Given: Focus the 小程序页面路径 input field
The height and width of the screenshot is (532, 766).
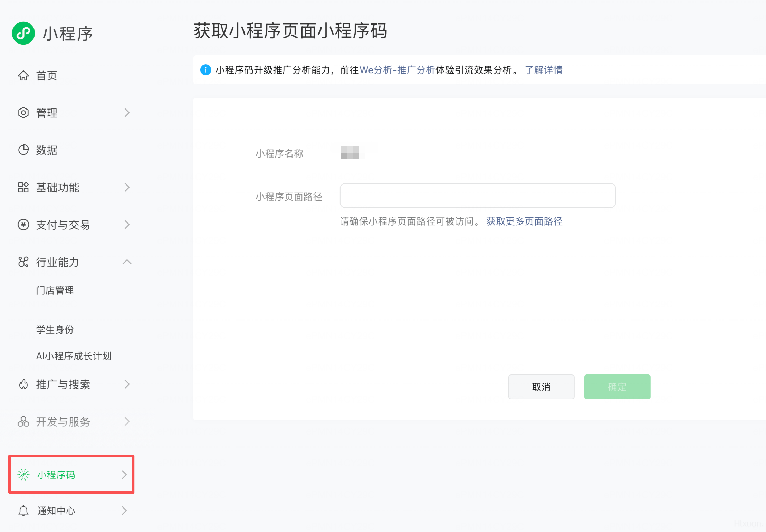Looking at the screenshot, I should point(477,196).
